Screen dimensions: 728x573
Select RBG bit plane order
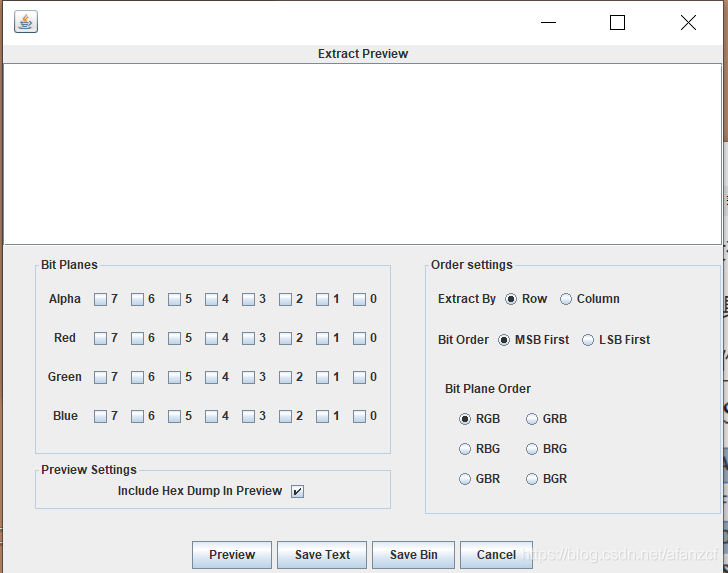pos(465,449)
